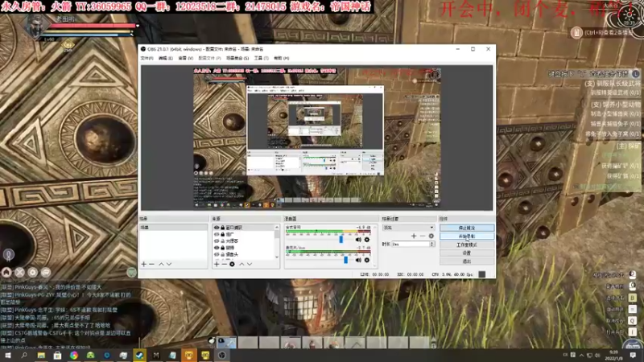
Task: Toggle visibility eye of fourth source row
Action: pos(217,248)
